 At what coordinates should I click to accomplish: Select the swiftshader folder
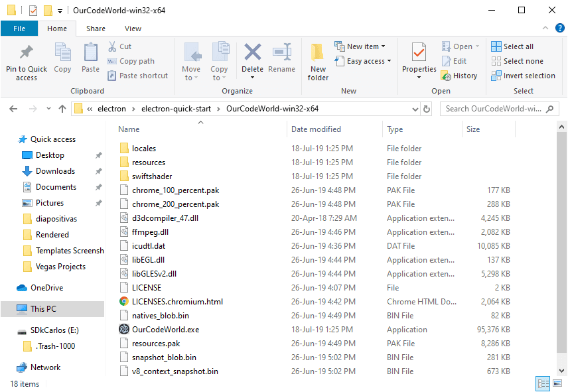pos(152,176)
